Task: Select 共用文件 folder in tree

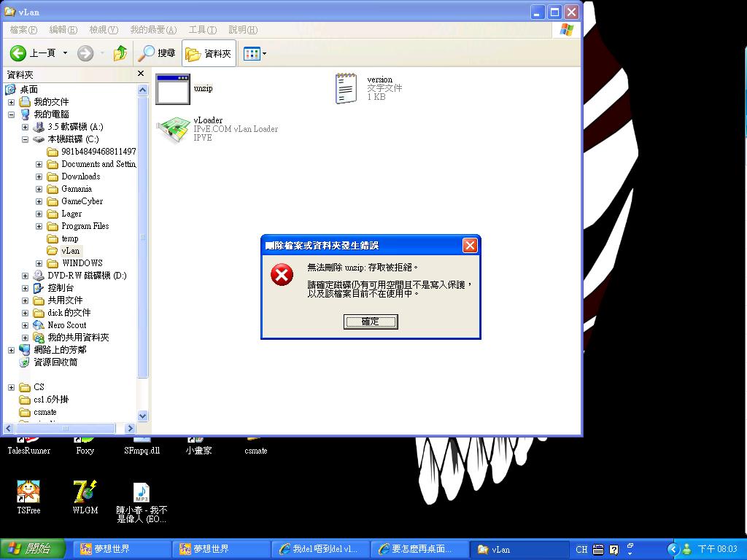Action: [x=58, y=300]
